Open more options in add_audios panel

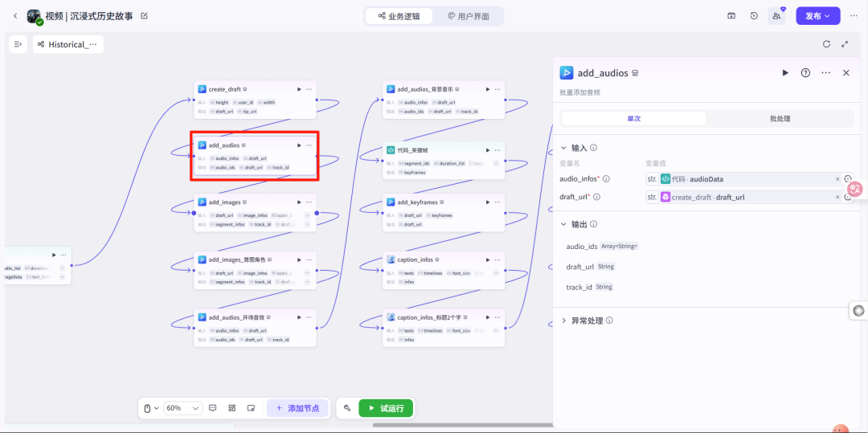point(826,72)
